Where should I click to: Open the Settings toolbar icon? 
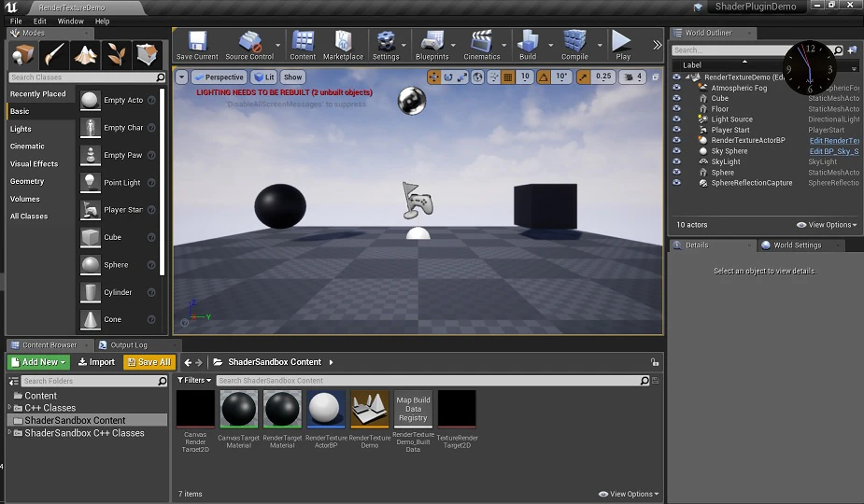(x=386, y=41)
